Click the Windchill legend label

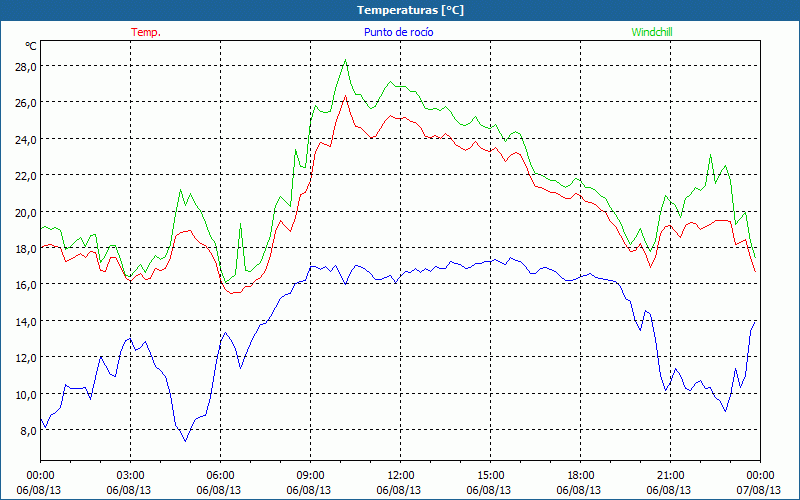[x=652, y=32]
